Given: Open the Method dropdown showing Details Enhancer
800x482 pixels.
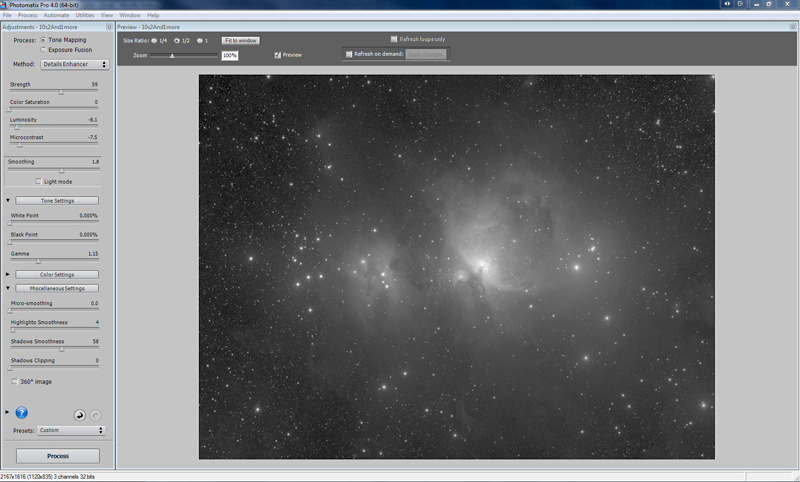Looking at the screenshot, I should (73, 63).
